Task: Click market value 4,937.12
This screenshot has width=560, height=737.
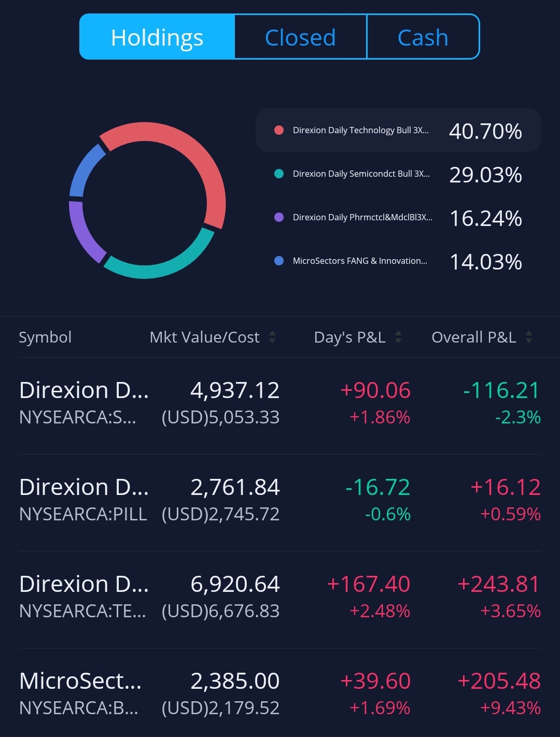Action: (235, 390)
